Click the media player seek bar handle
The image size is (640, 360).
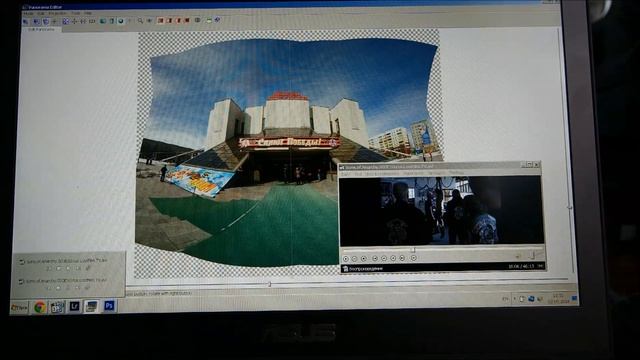click(413, 249)
